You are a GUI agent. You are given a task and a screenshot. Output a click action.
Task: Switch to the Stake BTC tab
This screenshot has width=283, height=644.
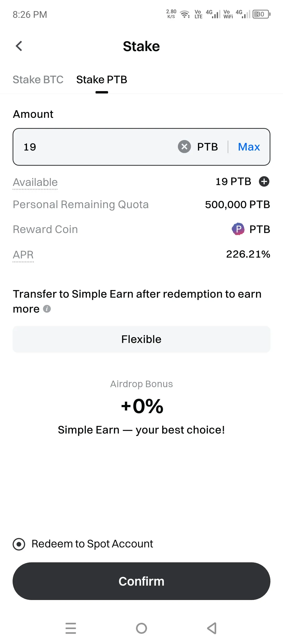click(x=38, y=80)
